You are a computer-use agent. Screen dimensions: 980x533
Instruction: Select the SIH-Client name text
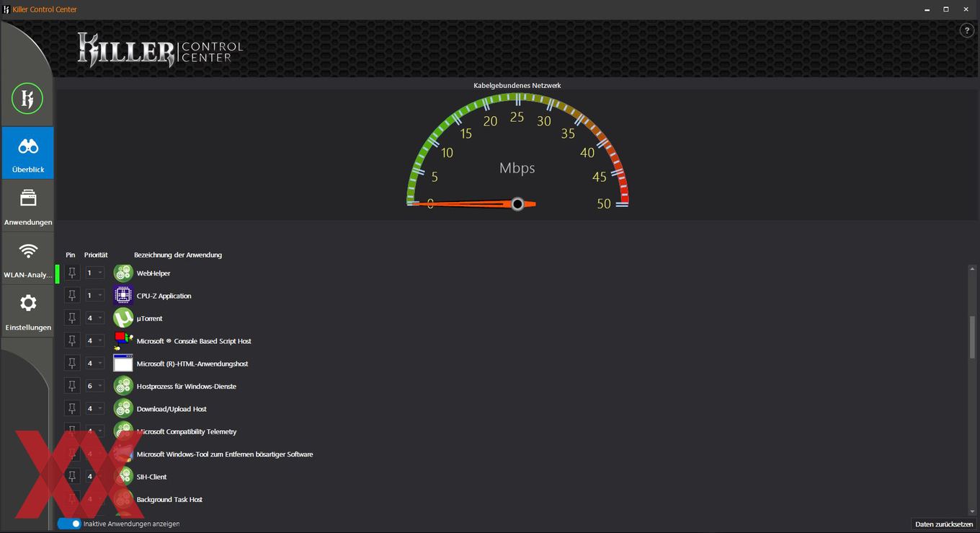pos(152,477)
